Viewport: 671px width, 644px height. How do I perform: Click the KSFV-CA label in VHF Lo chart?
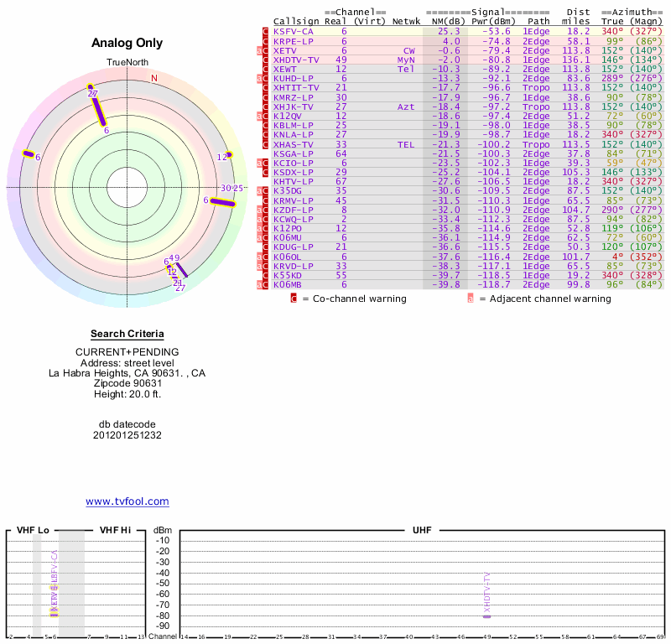point(55,570)
